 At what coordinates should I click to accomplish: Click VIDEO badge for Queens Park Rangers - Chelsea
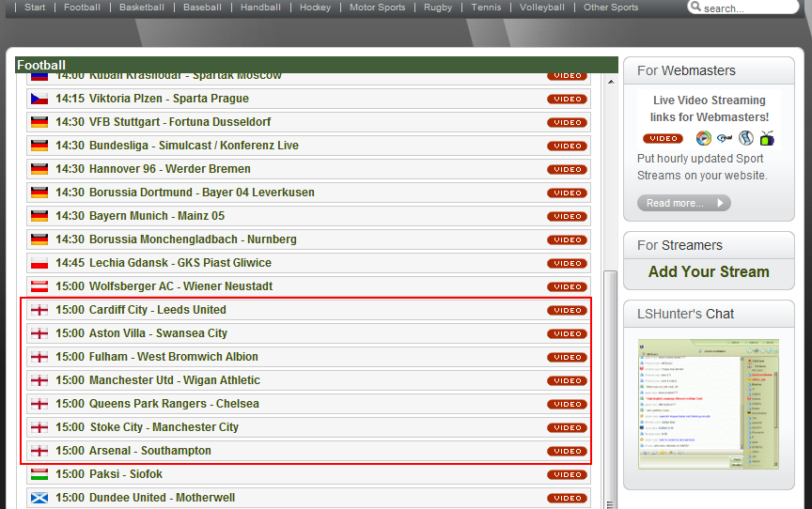[x=567, y=404]
